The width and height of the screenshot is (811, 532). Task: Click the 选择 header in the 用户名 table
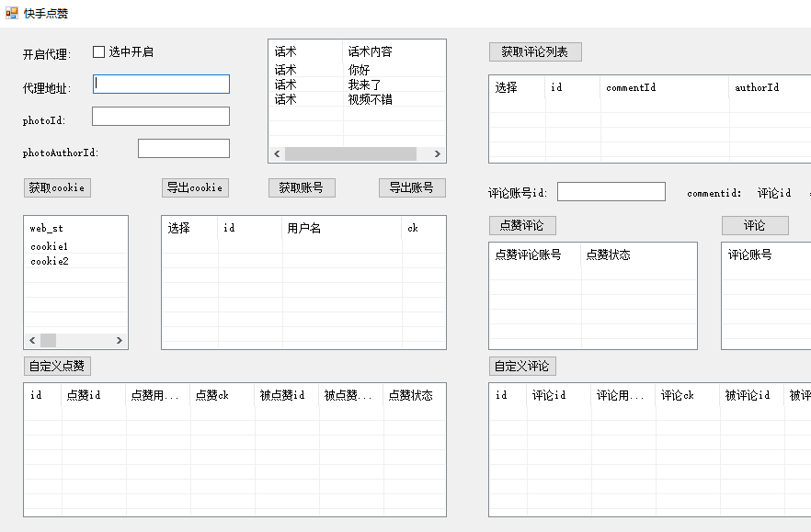pos(190,228)
